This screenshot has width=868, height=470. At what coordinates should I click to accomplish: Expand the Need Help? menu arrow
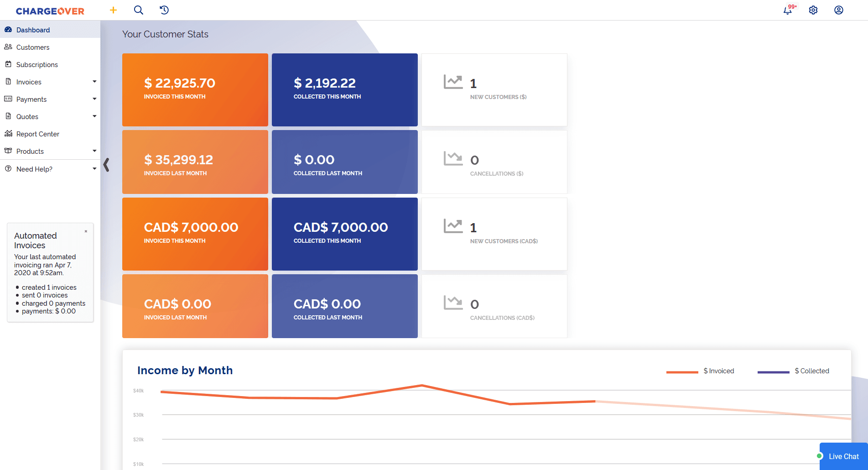[x=94, y=169]
